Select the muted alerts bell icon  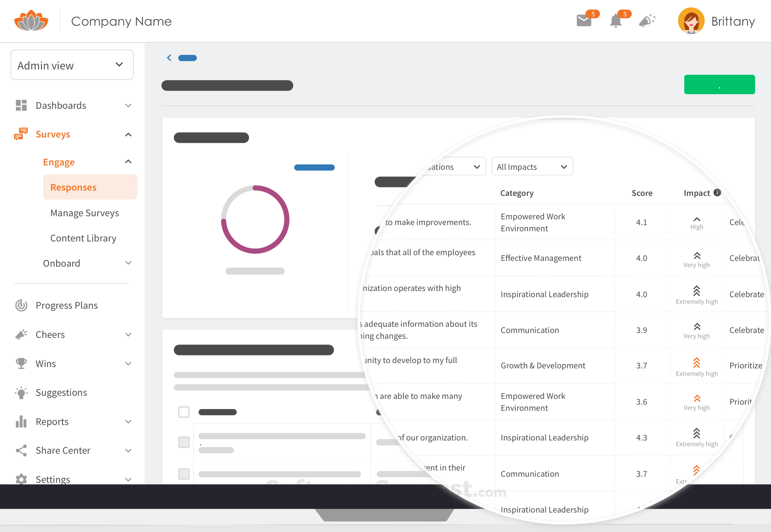[647, 20]
